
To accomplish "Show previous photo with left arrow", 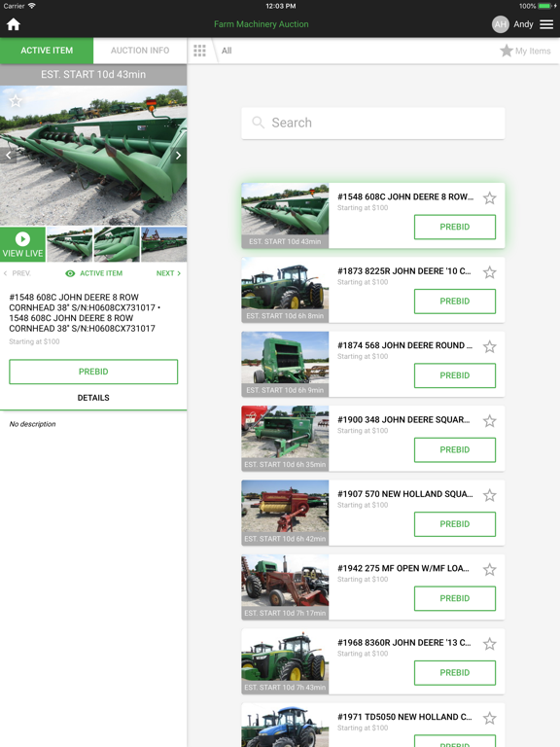I will [x=8, y=156].
